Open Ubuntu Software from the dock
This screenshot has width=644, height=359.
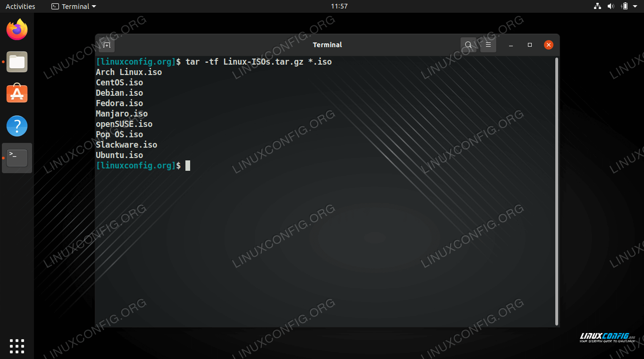coord(17,94)
